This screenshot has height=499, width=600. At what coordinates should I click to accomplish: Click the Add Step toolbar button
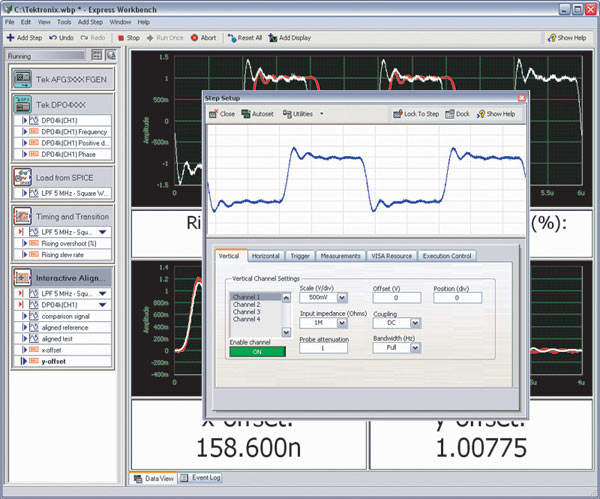[24, 38]
